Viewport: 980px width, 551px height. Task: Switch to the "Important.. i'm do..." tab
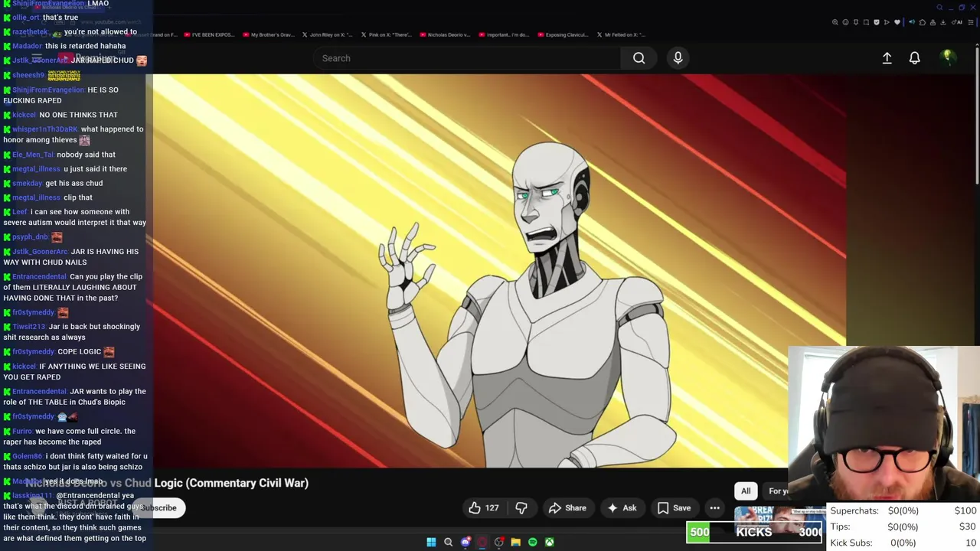pyautogui.click(x=505, y=34)
